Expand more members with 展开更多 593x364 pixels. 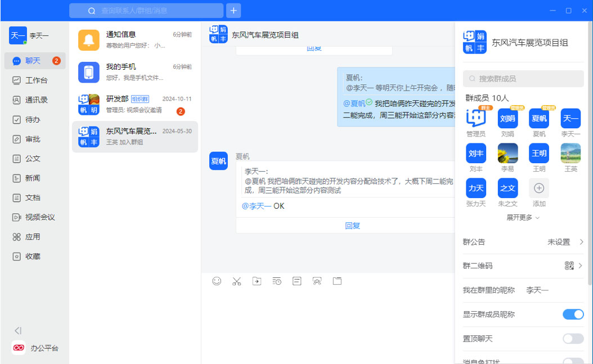[523, 218]
